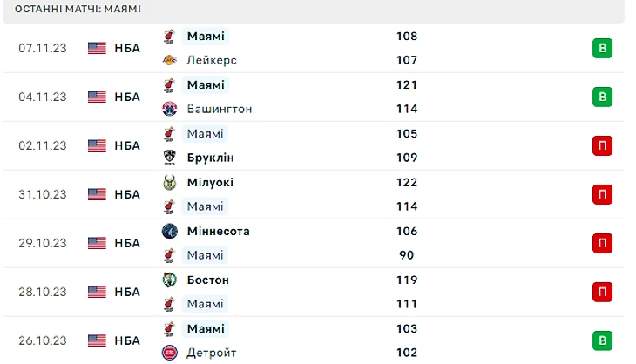Open the Детройт team link

pos(211,354)
